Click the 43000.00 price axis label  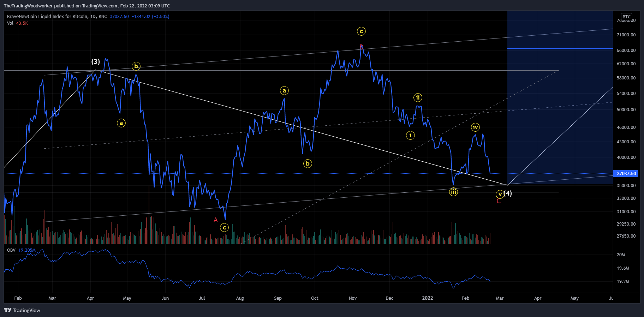626,142
